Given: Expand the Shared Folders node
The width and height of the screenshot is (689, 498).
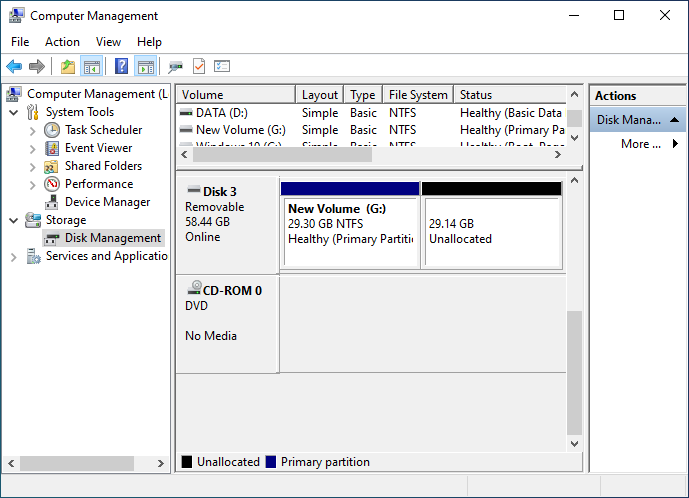Looking at the screenshot, I should coord(33,167).
